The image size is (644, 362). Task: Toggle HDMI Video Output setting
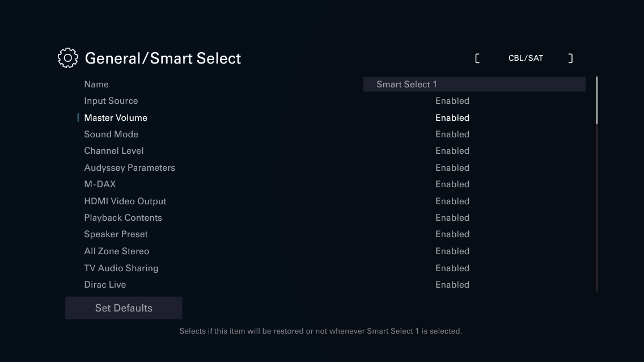452,201
